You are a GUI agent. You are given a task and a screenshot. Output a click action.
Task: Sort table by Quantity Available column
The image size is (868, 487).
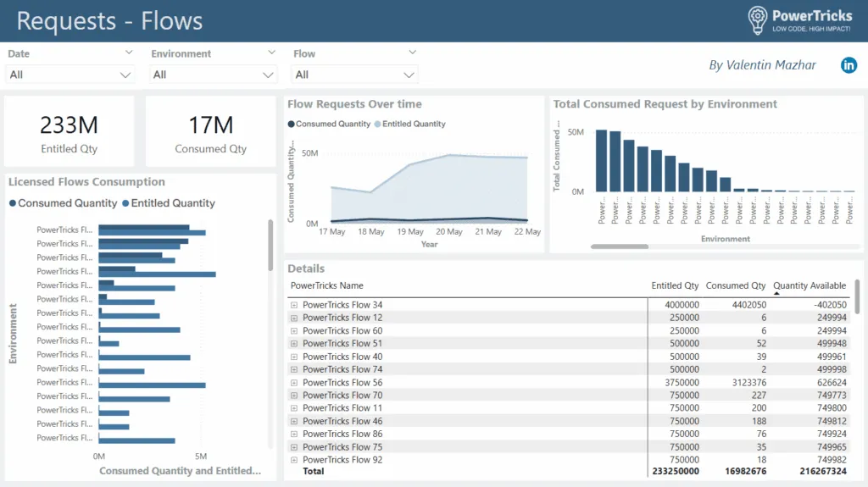[810, 285]
